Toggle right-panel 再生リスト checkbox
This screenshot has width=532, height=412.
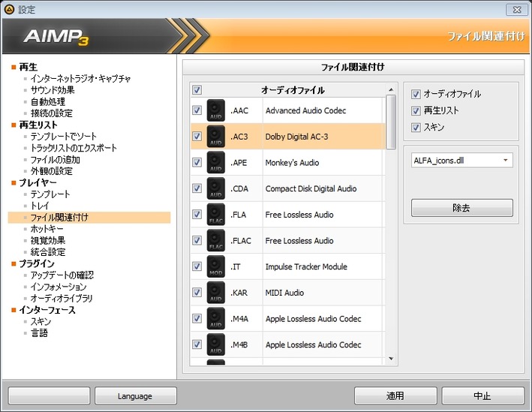pyautogui.click(x=416, y=110)
